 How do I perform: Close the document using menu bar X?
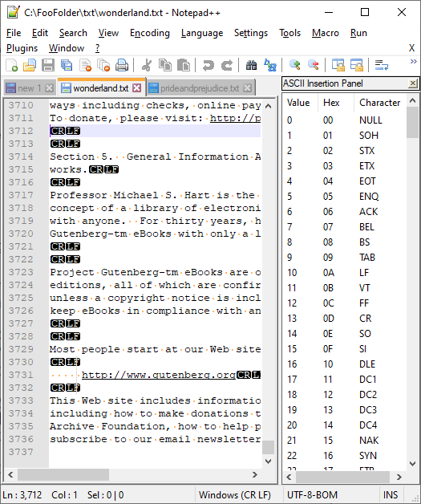pos(411,48)
